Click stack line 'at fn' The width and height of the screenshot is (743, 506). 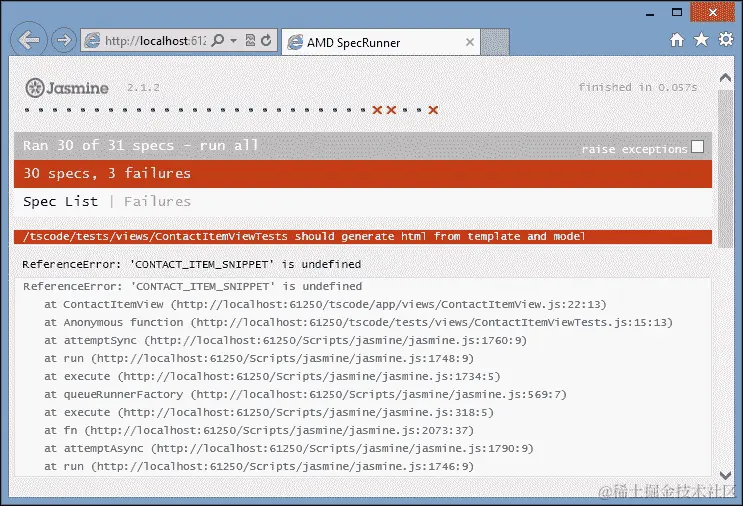[x=259, y=430]
